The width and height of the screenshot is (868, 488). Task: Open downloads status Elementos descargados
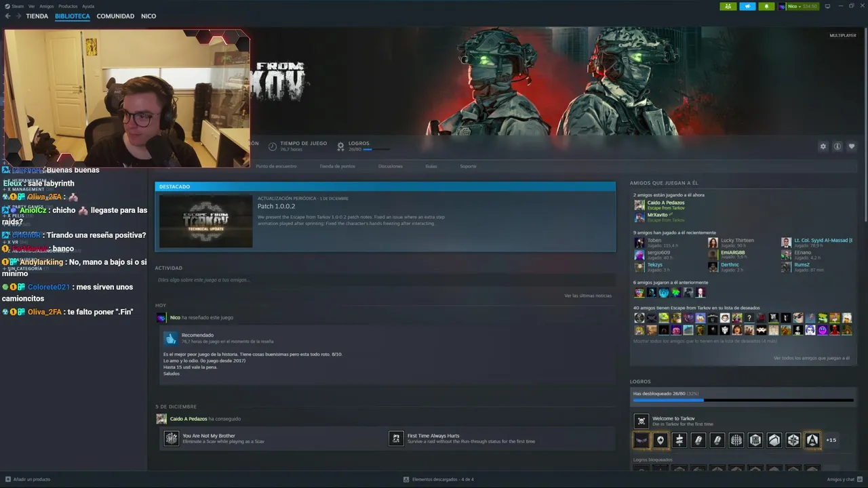[439, 479]
